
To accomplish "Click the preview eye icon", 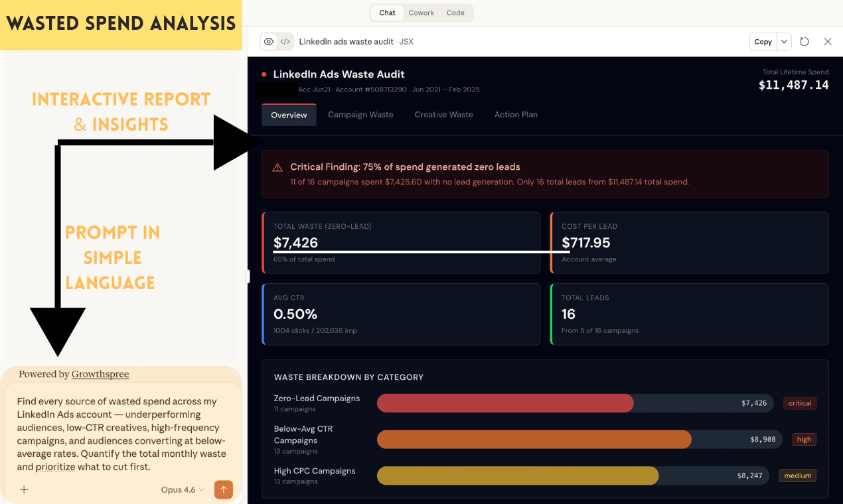I will click(x=269, y=41).
